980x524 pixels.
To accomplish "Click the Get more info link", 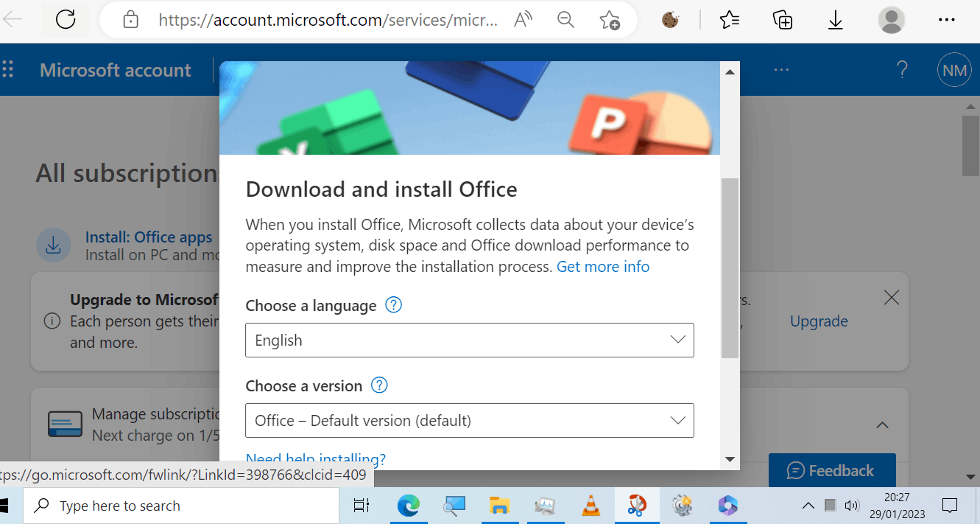I will pyautogui.click(x=603, y=266).
